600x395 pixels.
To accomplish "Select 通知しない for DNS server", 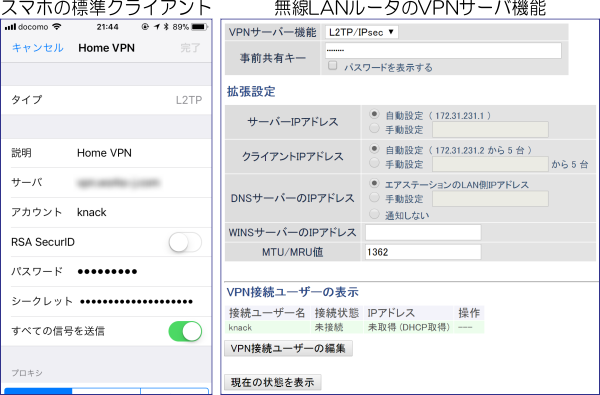I will (374, 214).
